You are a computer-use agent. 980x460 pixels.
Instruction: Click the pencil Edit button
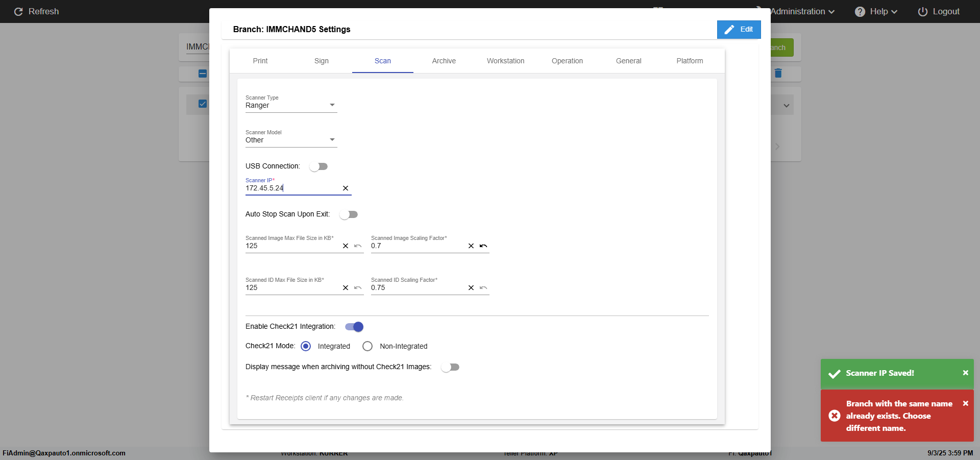pyautogui.click(x=739, y=30)
